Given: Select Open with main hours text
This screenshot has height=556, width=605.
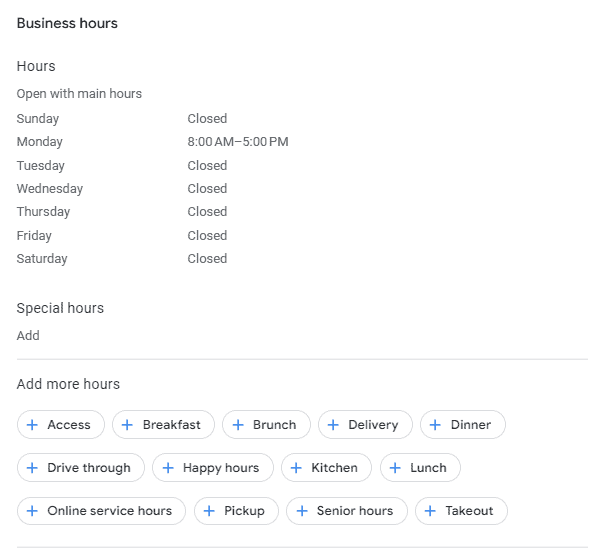Looking at the screenshot, I should tap(79, 94).
